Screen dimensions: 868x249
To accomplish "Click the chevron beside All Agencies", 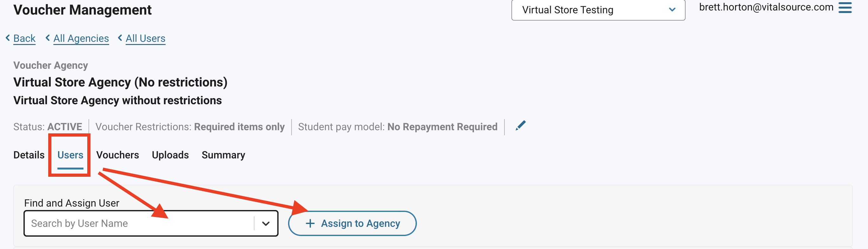I will pyautogui.click(x=48, y=38).
